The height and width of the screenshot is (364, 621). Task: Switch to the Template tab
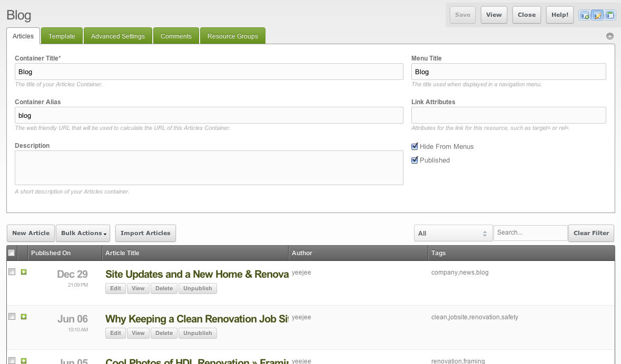(61, 36)
